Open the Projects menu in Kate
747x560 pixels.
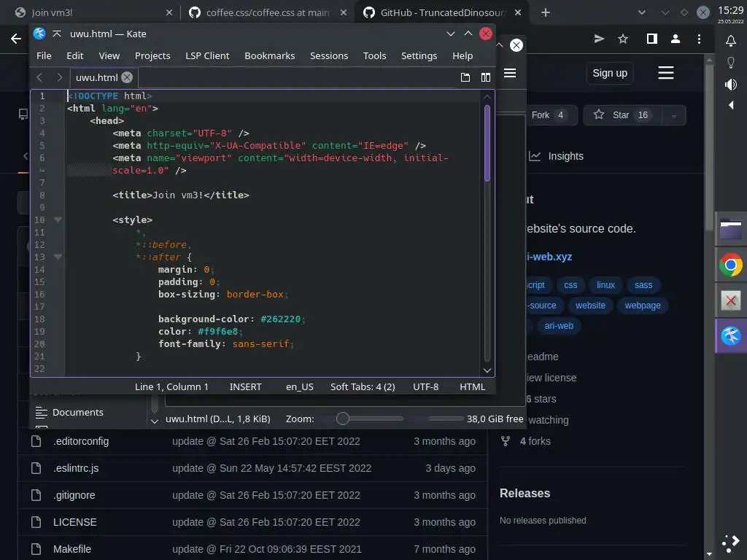coord(152,55)
